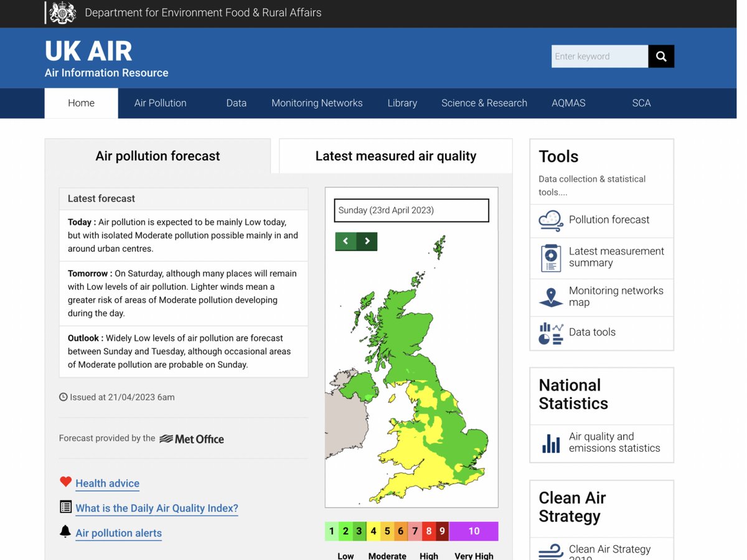Click Department for Environment Food & Rural Affairs
This screenshot has height=560, width=747.
pos(203,12)
